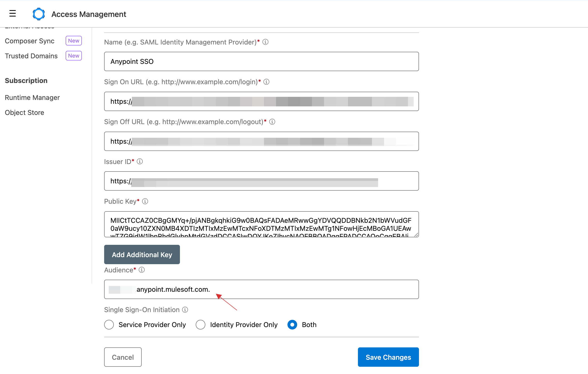Viewport: 588px width, 374px height.
Task: Focus the Name field containing Anypoint SSO
Action: pyautogui.click(x=261, y=61)
